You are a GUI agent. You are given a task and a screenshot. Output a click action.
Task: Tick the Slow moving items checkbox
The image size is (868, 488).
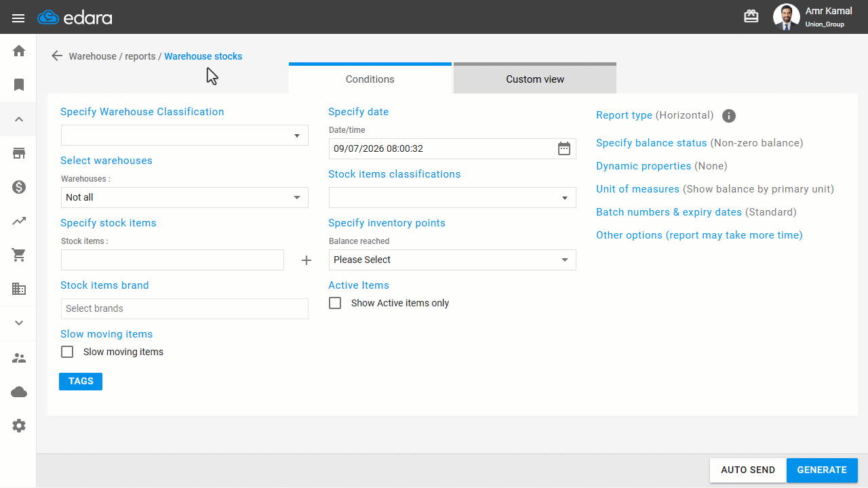(x=67, y=352)
